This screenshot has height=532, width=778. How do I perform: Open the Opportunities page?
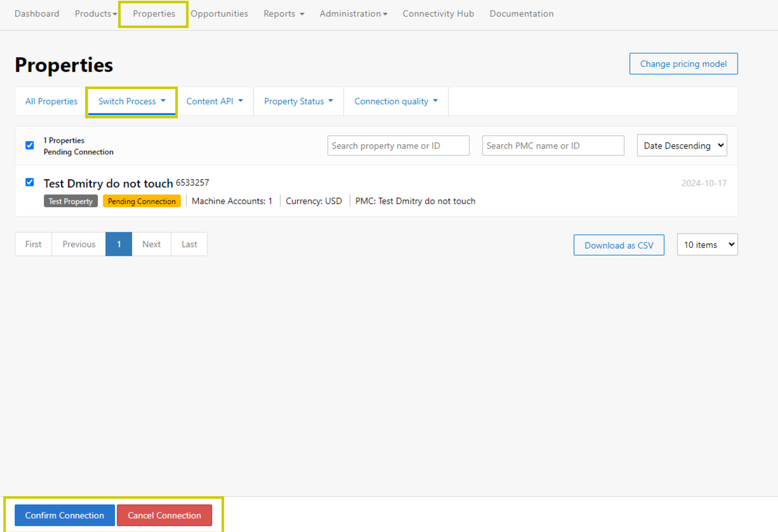219,14
